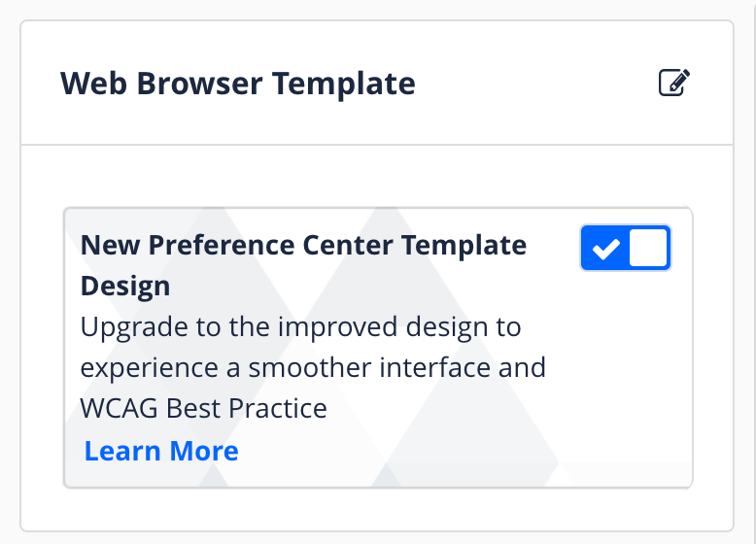Click the 'Upgrade to the improved design' line

click(x=301, y=326)
